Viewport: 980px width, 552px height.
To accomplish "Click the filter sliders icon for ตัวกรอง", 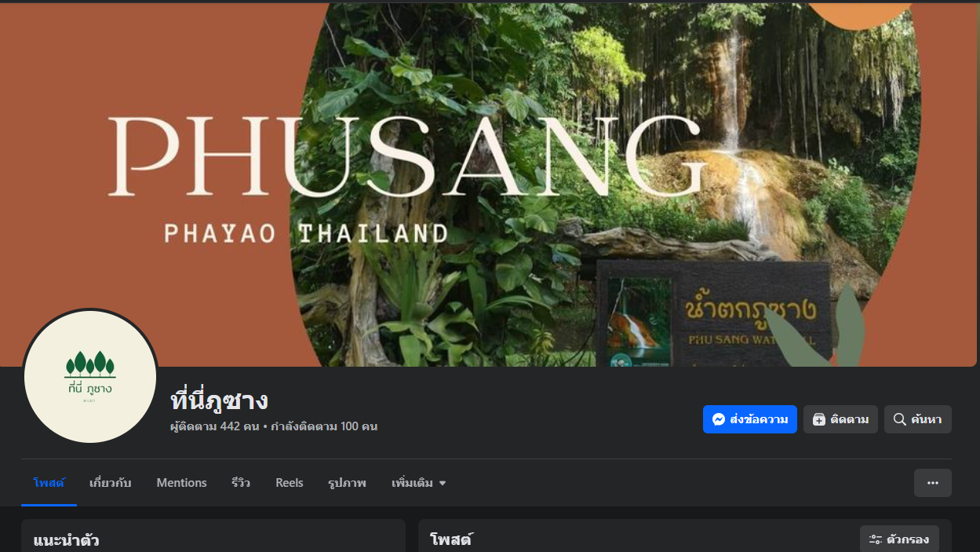I will (x=876, y=539).
